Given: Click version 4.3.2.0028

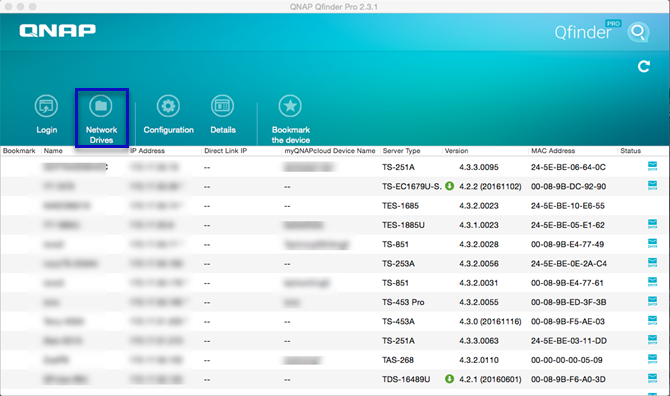Looking at the screenshot, I should coord(479,244).
